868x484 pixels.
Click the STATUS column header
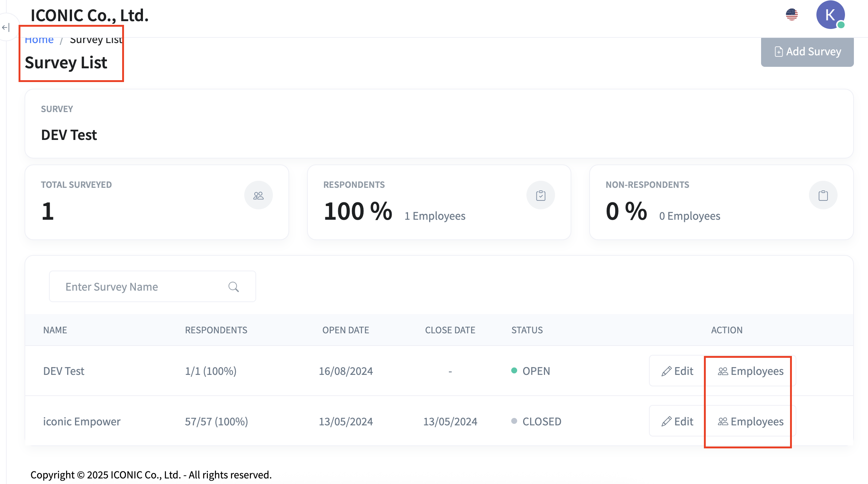527,330
